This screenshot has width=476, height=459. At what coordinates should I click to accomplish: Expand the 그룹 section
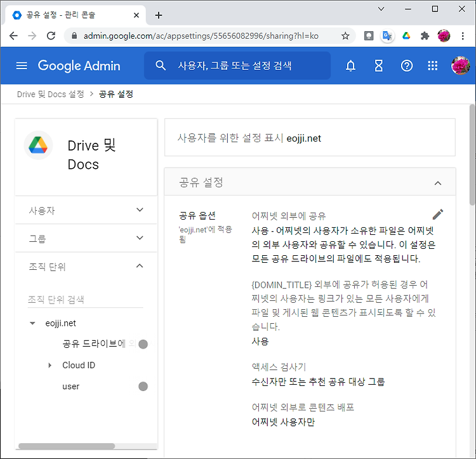point(140,237)
